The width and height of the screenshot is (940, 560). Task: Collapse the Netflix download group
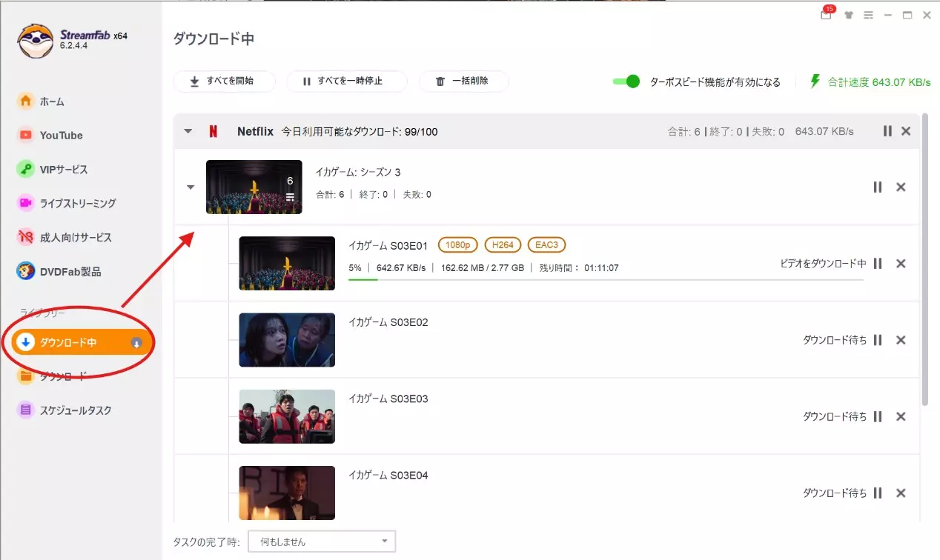188,130
